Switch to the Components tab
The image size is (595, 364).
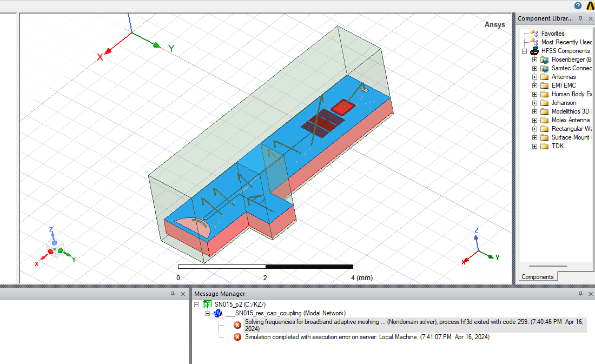(537, 277)
